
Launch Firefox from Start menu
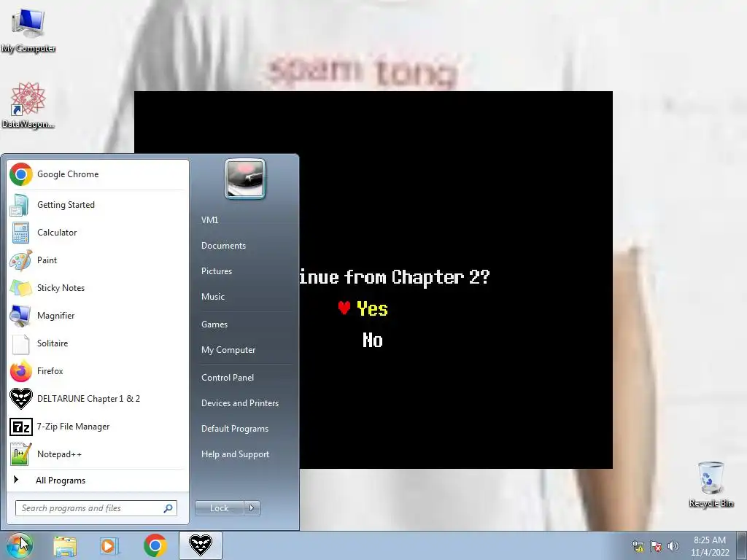point(98,371)
